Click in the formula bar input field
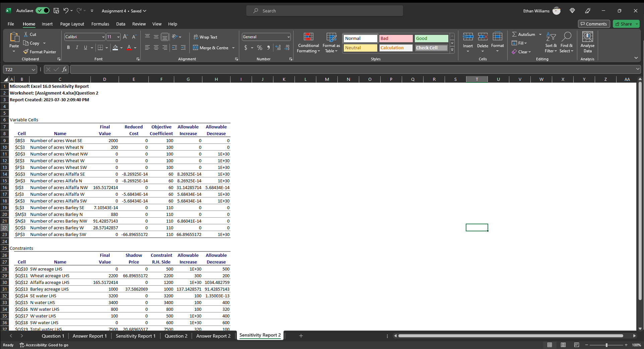Image resolution: width=644 pixels, height=349 pixels. coord(352,69)
